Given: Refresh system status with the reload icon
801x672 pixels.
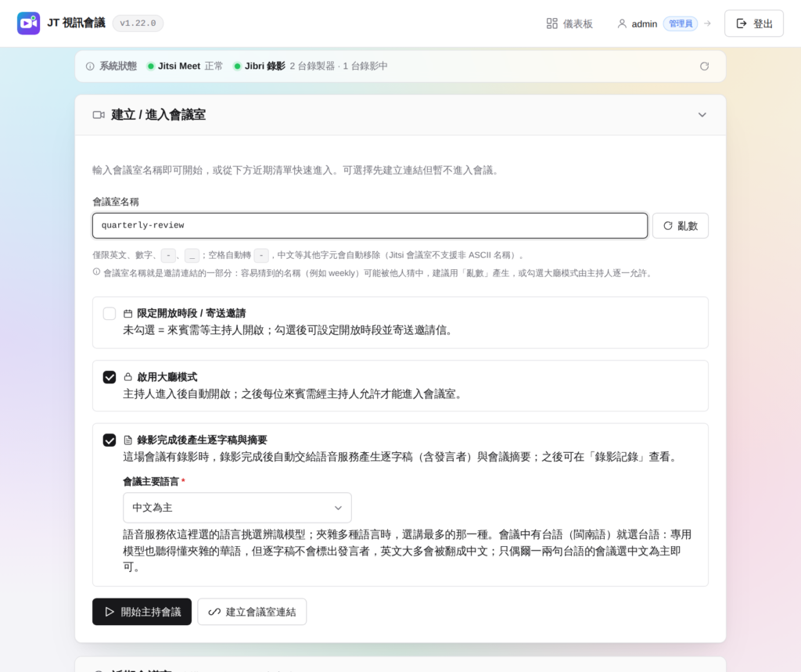Looking at the screenshot, I should pos(705,66).
